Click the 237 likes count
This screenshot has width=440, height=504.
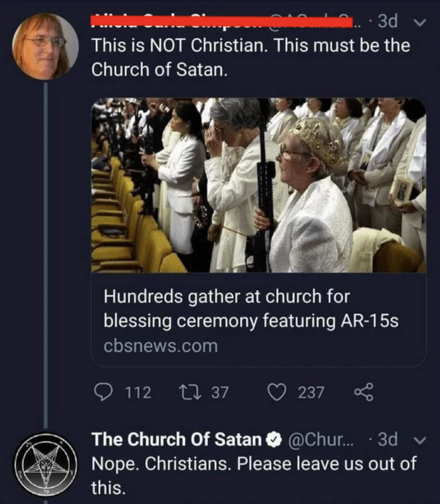pyautogui.click(x=311, y=393)
